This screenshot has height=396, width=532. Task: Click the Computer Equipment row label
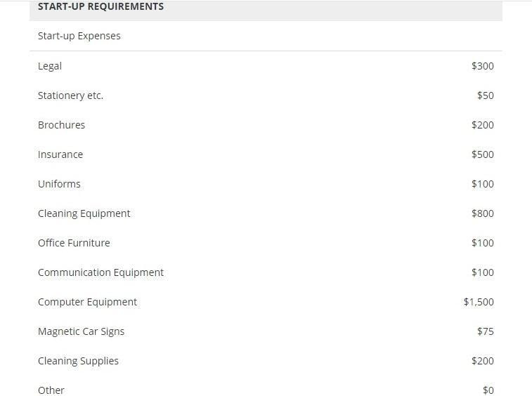click(x=87, y=302)
